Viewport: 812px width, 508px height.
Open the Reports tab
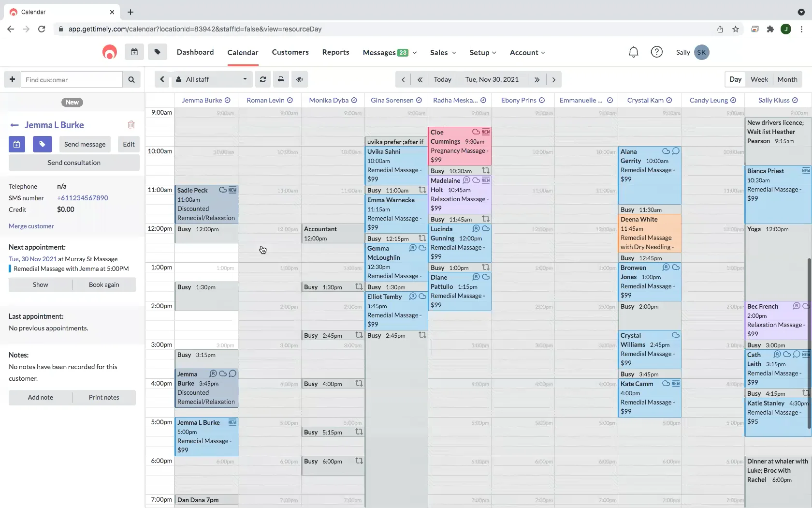coord(335,52)
